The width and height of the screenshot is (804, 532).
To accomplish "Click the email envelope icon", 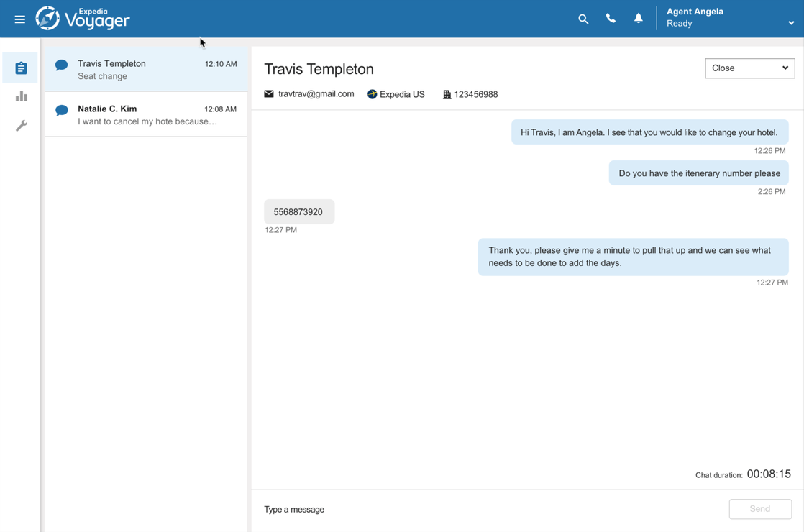I will pyautogui.click(x=269, y=94).
